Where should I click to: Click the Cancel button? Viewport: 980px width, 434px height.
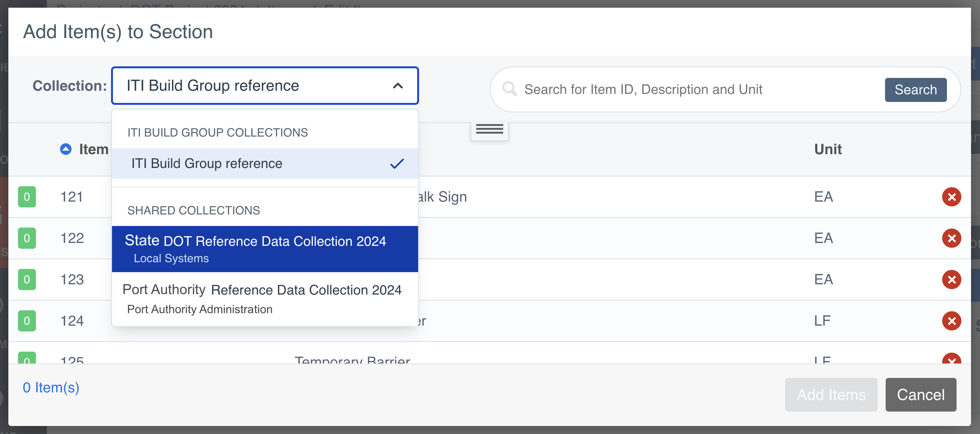point(920,395)
